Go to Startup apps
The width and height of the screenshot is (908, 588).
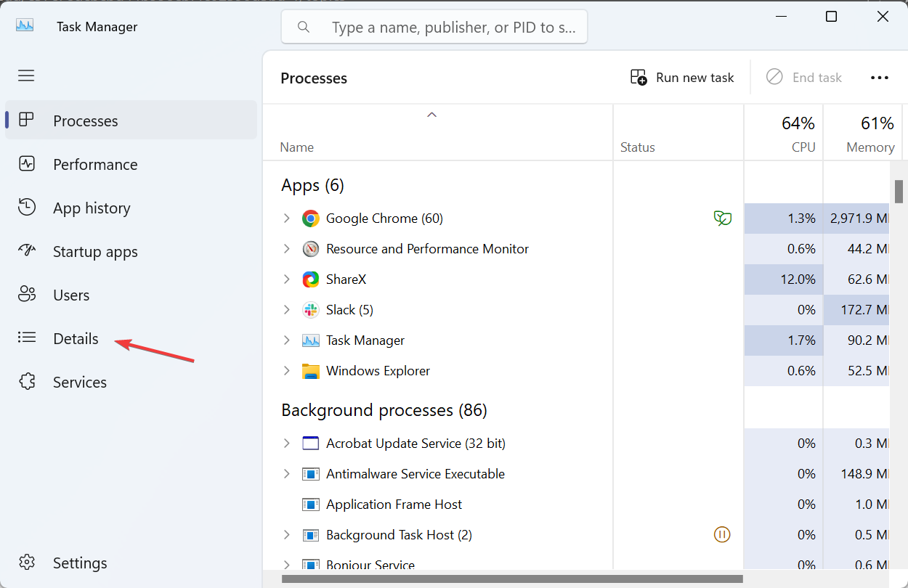[x=131, y=251]
